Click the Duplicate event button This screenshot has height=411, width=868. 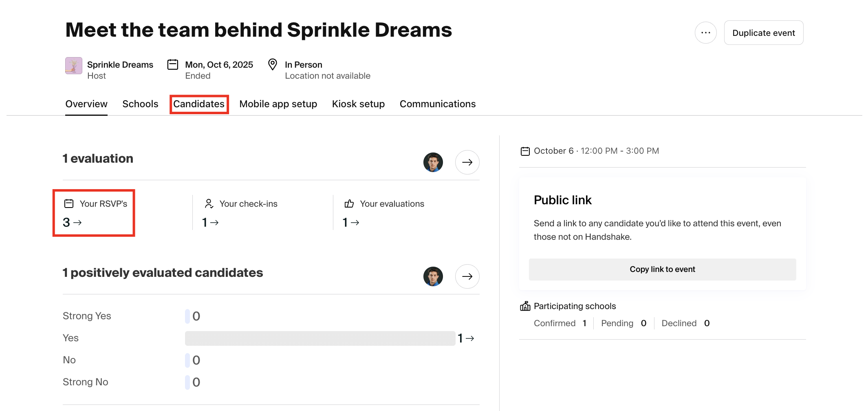763,33
